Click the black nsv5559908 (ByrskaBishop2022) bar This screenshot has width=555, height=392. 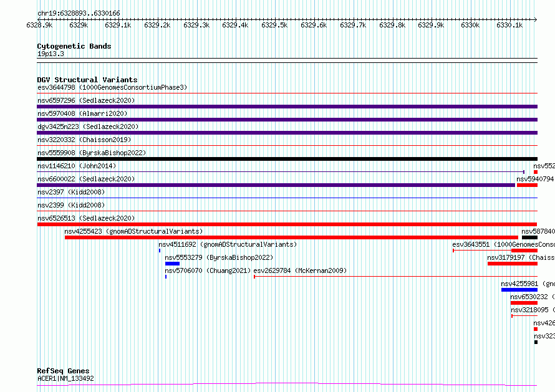(287, 159)
